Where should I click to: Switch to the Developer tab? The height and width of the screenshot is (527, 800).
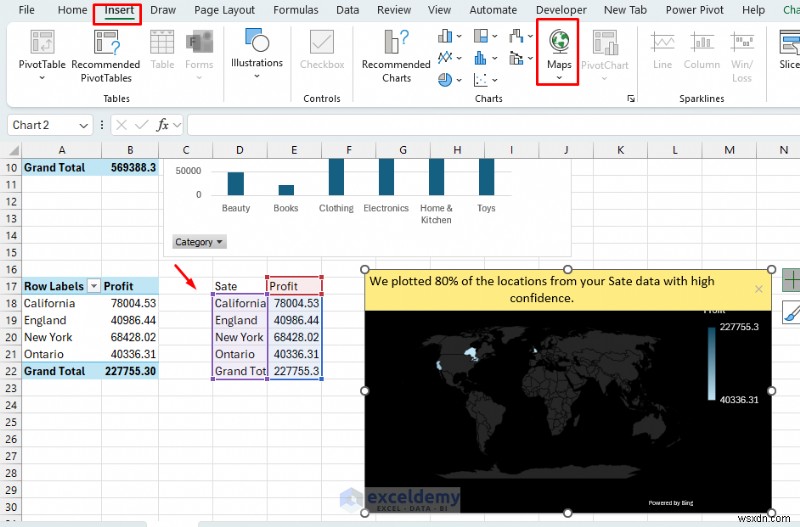coord(561,10)
